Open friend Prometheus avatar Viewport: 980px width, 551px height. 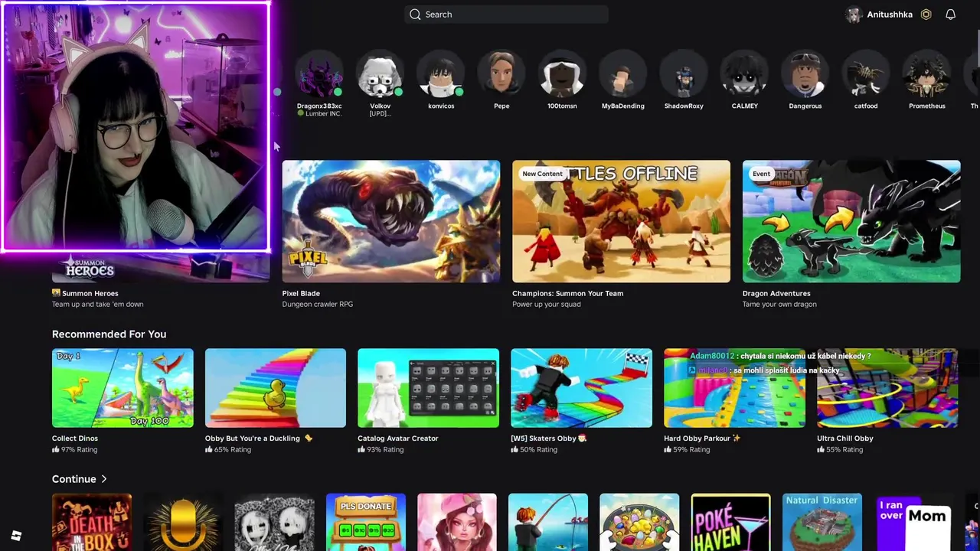click(x=926, y=76)
